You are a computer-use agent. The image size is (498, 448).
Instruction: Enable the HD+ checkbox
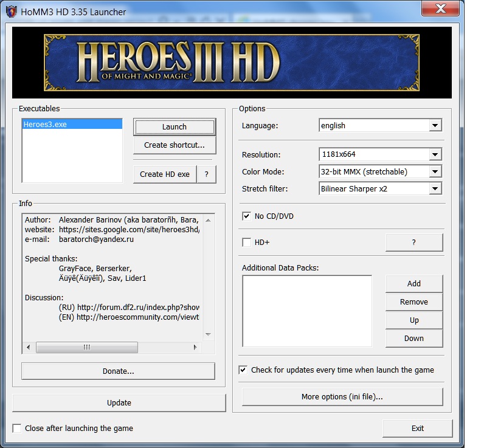click(246, 243)
